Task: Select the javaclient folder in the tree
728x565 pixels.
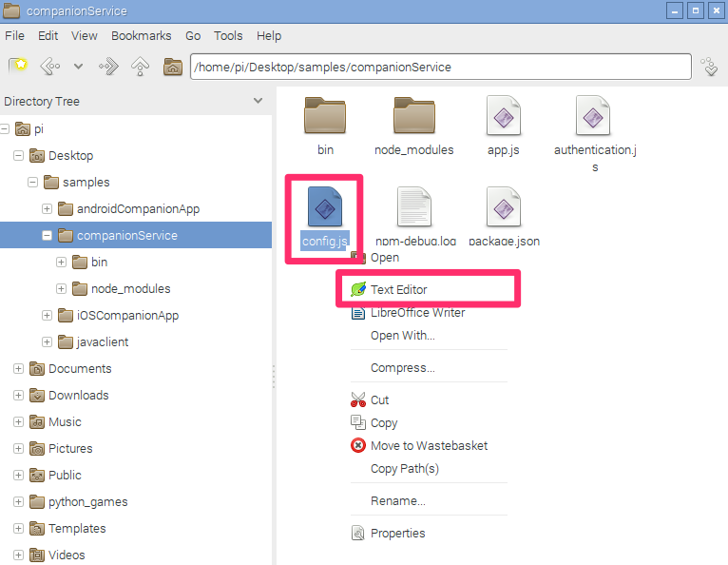Action: click(x=93, y=341)
